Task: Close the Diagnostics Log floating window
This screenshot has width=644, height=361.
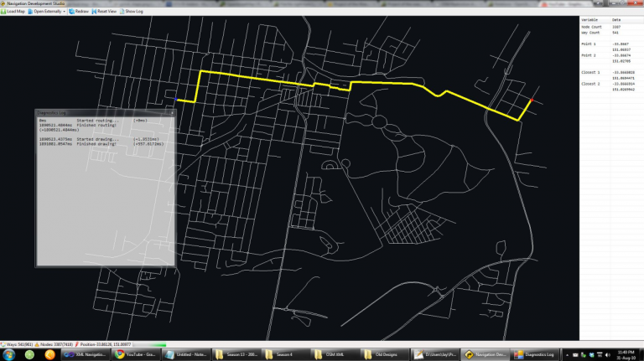Action: coord(172,112)
